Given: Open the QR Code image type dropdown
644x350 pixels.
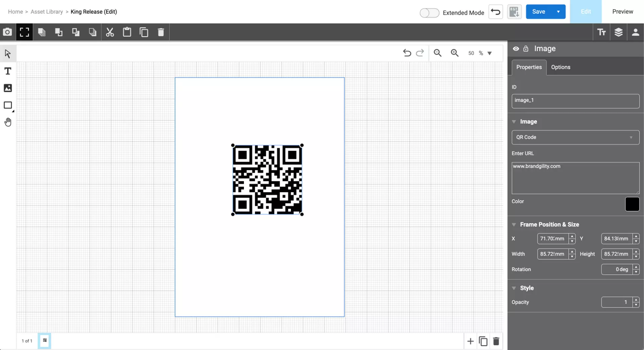Looking at the screenshot, I should click(576, 137).
